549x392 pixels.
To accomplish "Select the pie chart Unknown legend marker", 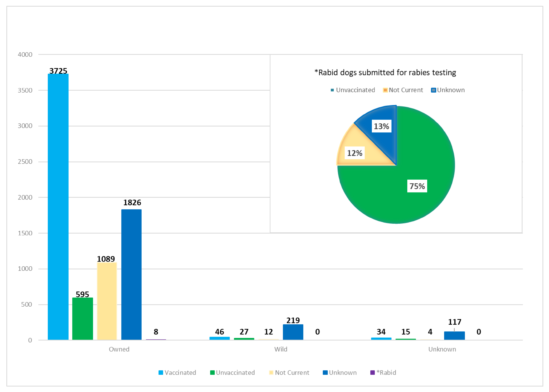I will click(434, 90).
